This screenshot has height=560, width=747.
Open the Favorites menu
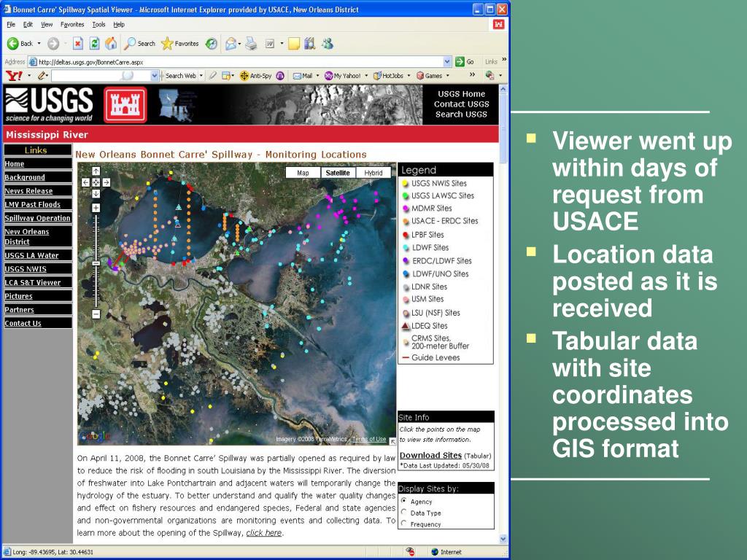[72, 25]
